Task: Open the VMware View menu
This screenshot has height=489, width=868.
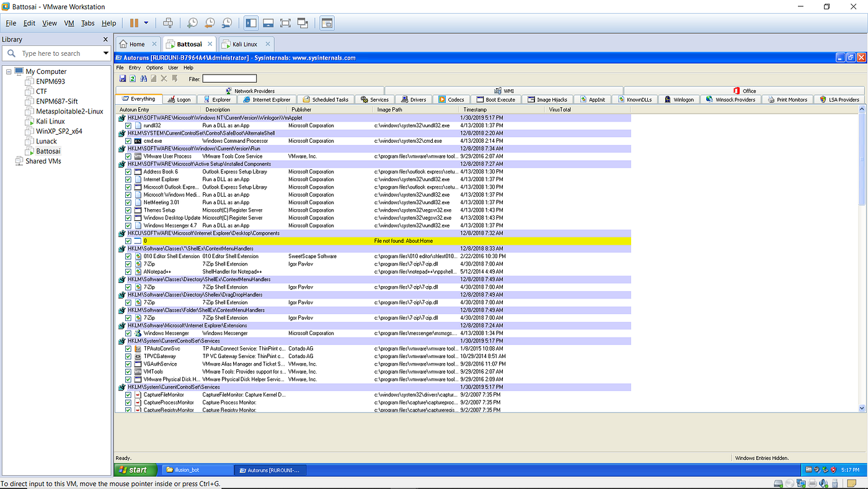Action: click(50, 23)
